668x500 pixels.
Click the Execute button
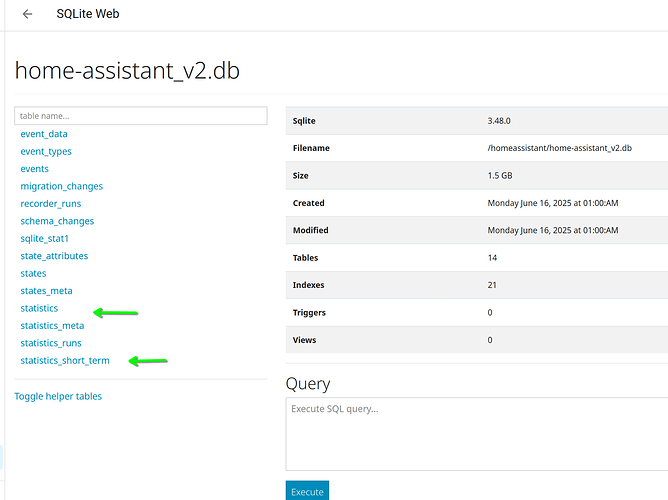(307, 491)
